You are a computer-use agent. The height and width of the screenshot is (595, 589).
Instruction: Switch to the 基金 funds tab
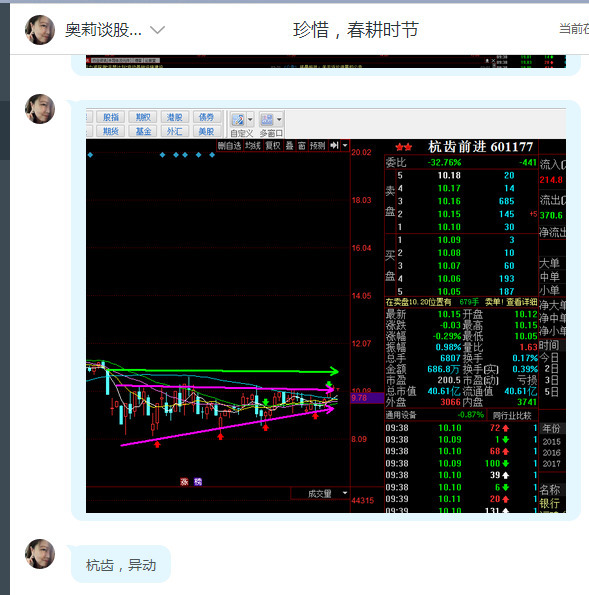point(143,131)
